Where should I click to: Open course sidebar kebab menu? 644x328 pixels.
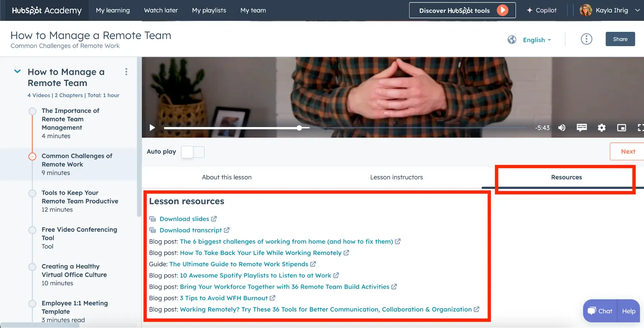click(x=126, y=72)
